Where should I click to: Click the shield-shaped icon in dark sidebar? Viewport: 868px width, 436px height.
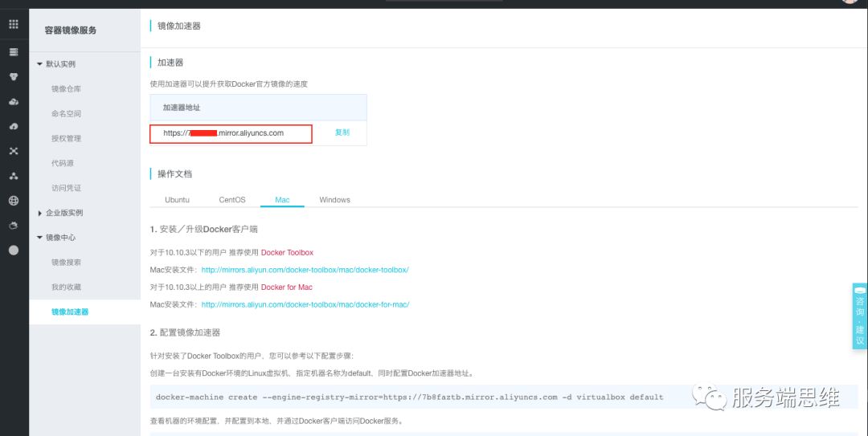[x=14, y=77]
